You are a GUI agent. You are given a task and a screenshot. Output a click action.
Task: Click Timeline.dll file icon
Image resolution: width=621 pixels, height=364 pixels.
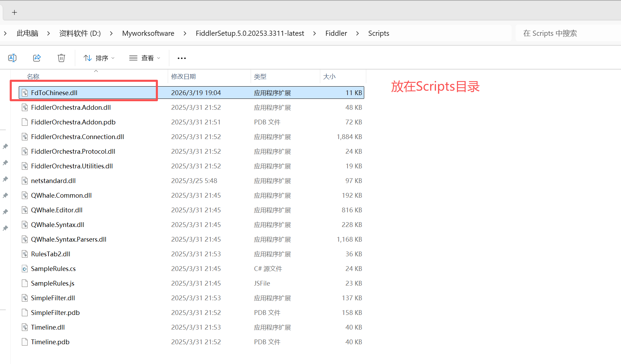[x=25, y=327]
